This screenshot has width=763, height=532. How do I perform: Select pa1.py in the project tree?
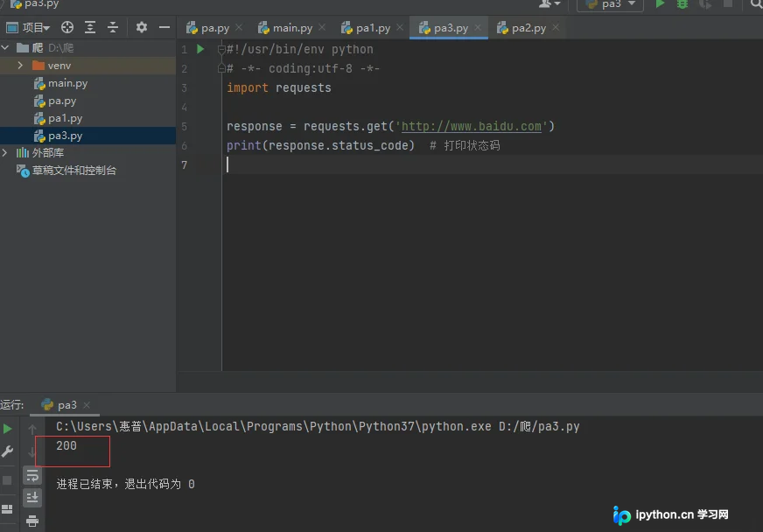point(66,118)
